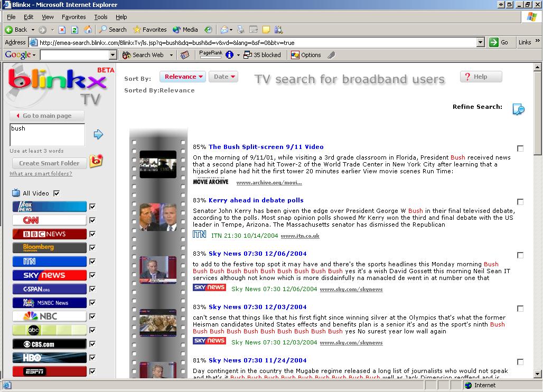Click the Mail envelope icon
The width and height of the screenshot is (543, 392).
(224, 30)
